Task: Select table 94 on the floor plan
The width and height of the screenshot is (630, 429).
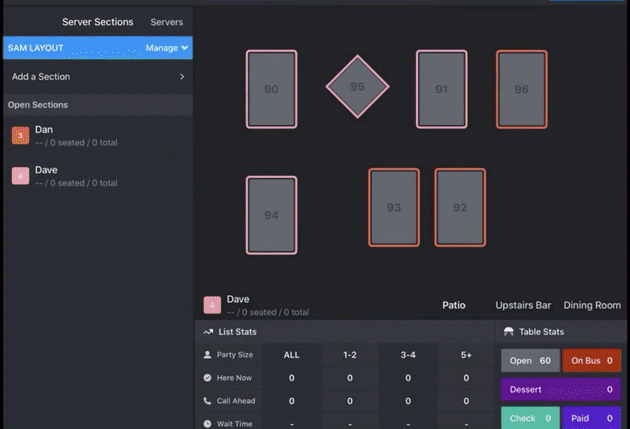Action: pos(272,215)
